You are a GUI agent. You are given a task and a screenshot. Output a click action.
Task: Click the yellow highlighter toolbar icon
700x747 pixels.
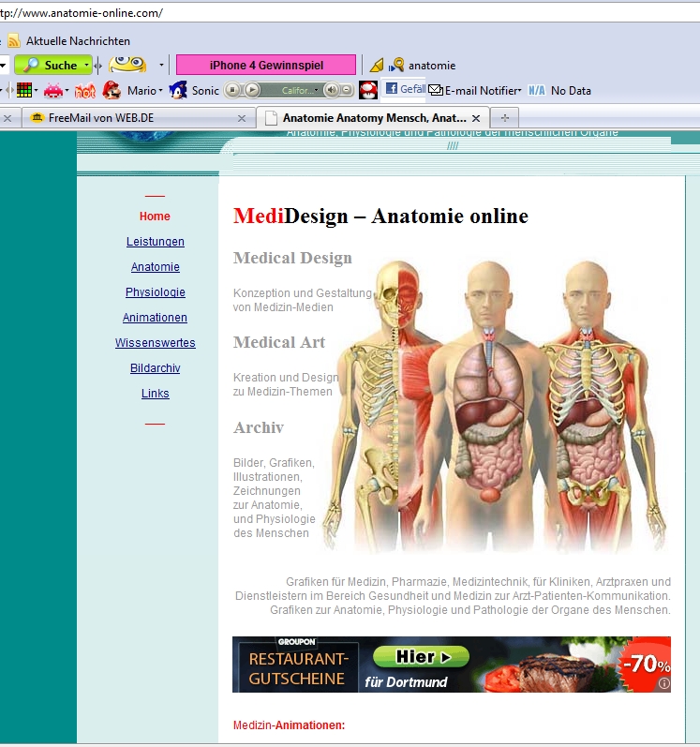point(377,66)
